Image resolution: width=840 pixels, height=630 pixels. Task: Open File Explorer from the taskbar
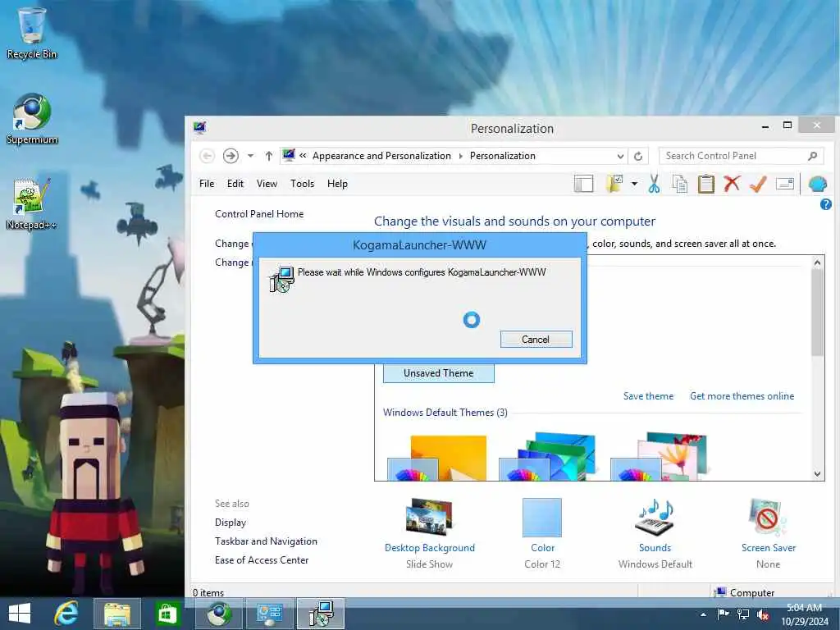coord(117,614)
